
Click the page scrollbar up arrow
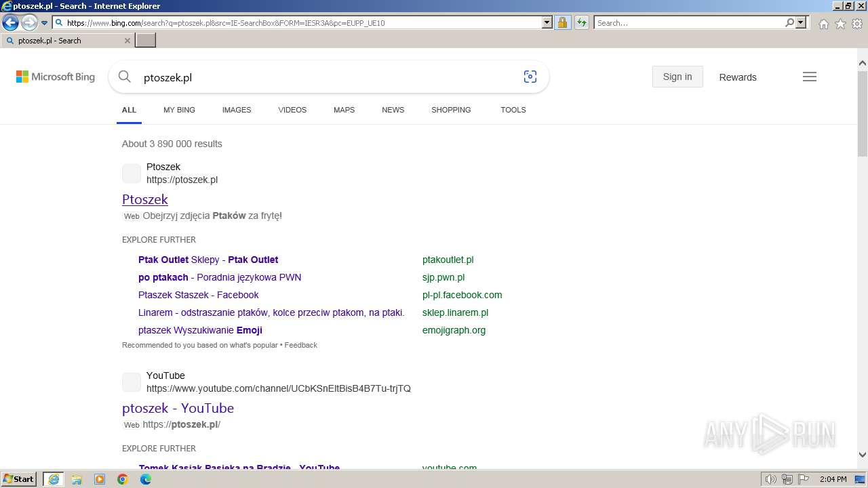[x=863, y=63]
